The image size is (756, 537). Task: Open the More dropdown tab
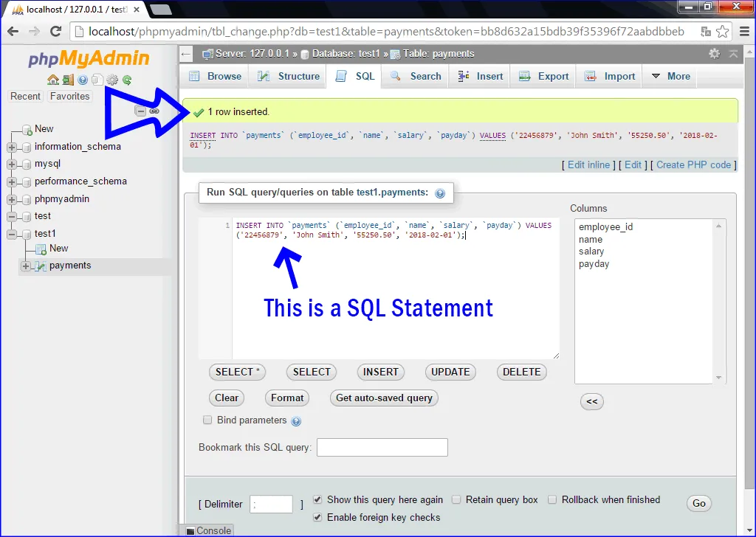tap(671, 76)
